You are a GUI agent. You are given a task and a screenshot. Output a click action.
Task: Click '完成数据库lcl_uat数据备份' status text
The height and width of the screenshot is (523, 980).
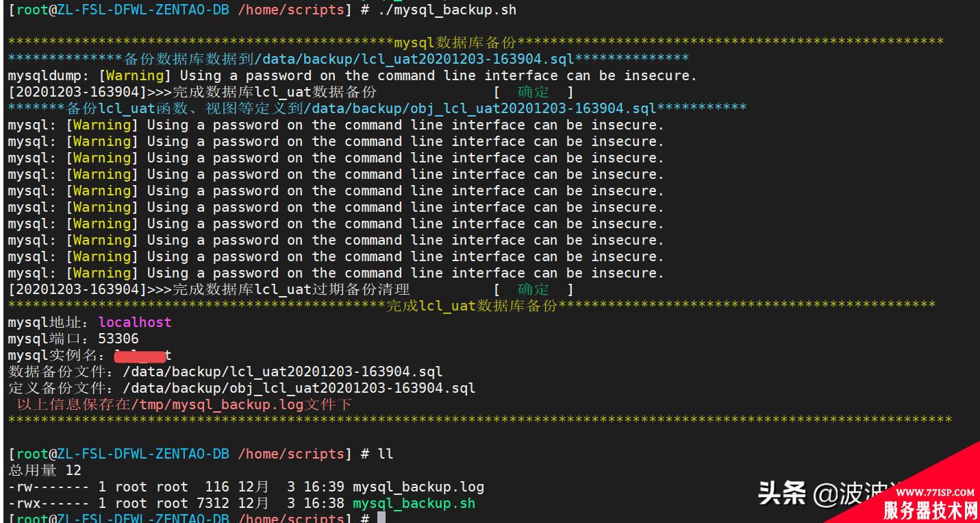point(274,92)
